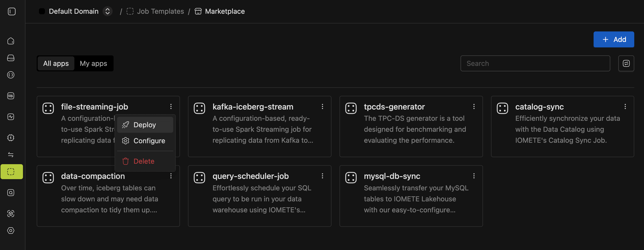The width and height of the screenshot is (644, 250).
Task: Click the kafka-iceberg-stream app icon
Action: point(199,108)
